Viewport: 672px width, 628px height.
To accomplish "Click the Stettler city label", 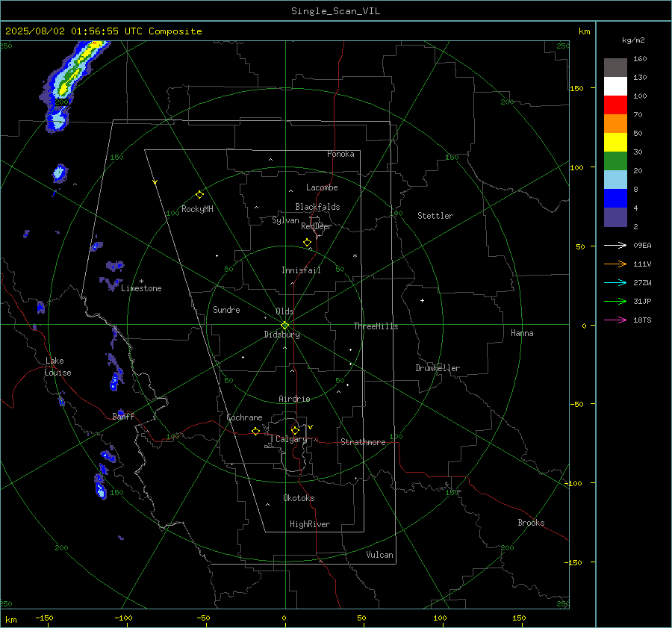I will pyautogui.click(x=435, y=216).
